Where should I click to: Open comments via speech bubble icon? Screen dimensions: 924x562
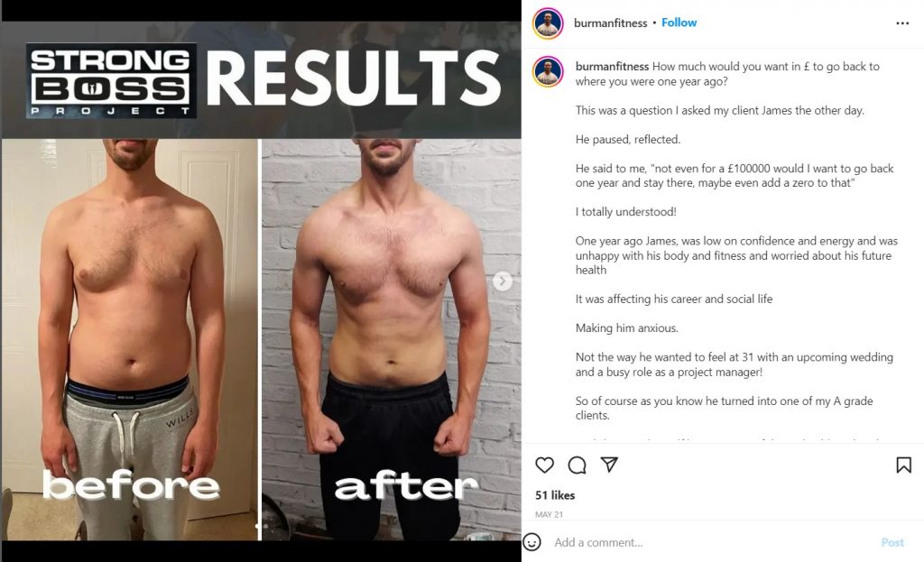(x=577, y=465)
